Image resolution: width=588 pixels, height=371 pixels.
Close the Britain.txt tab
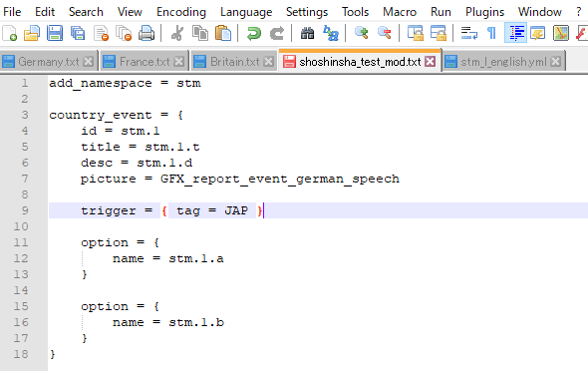tap(268, 61)
